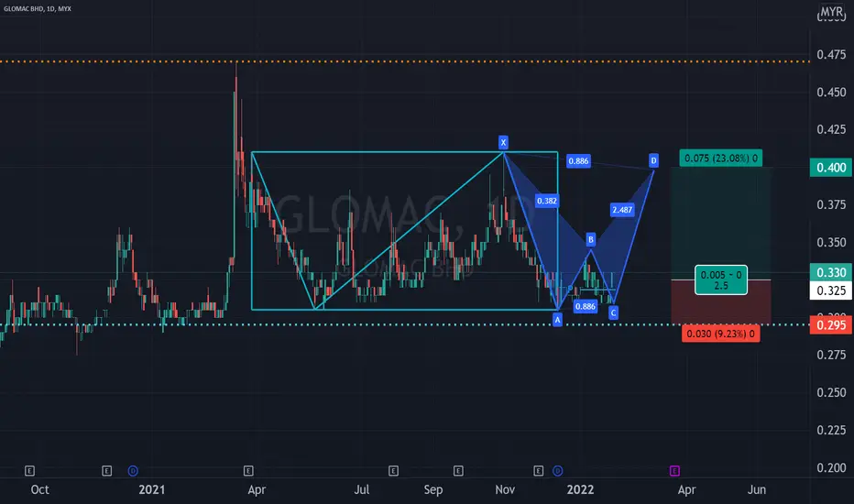The width and height of the screenshot is (854, 504).
Task: Click the 0.450 price axis value
Action: click(x=831, y=92)
